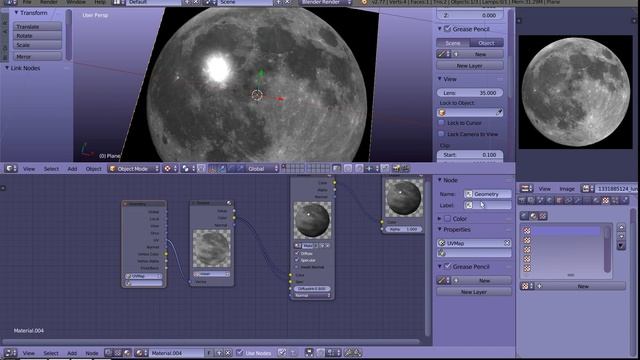Click the fake user F button beside Material.004
This screenshot has height=360, width=640.
coord(209,353)
